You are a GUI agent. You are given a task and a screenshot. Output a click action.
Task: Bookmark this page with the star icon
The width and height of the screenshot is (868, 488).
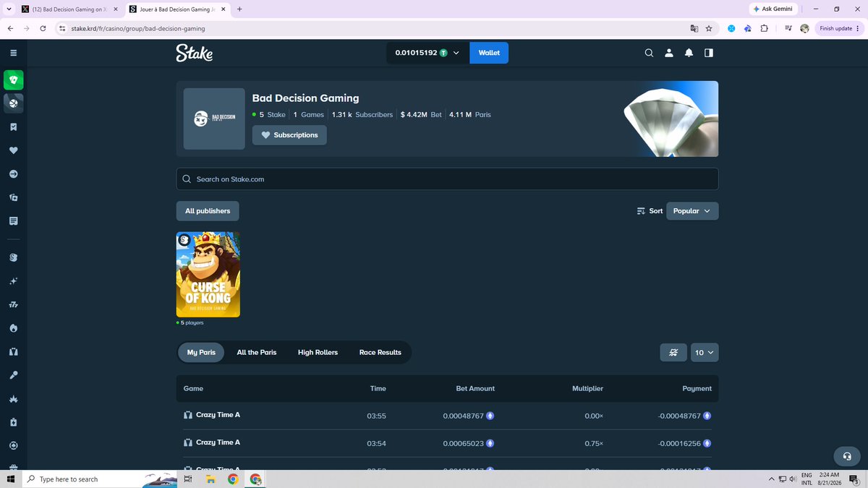[709, 28]
